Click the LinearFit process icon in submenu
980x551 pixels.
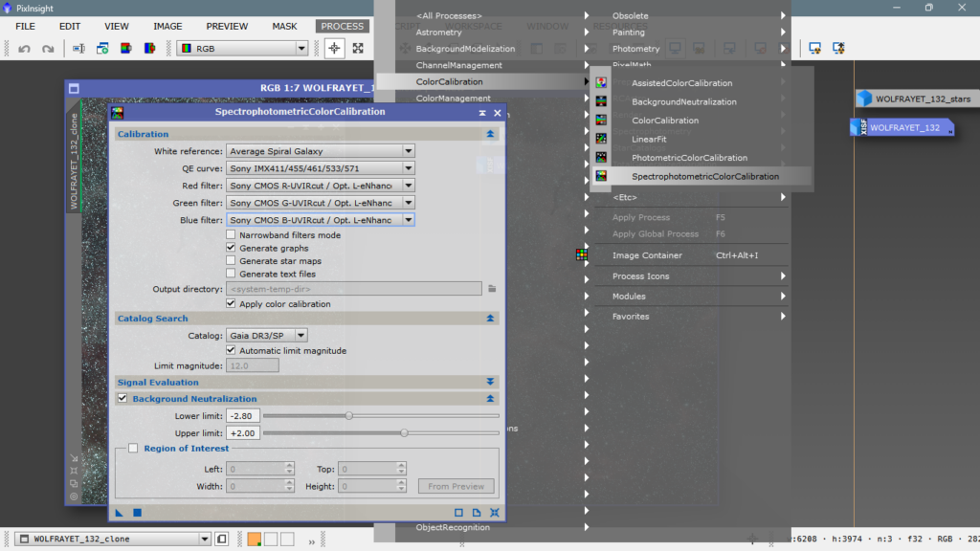point(601,139)
